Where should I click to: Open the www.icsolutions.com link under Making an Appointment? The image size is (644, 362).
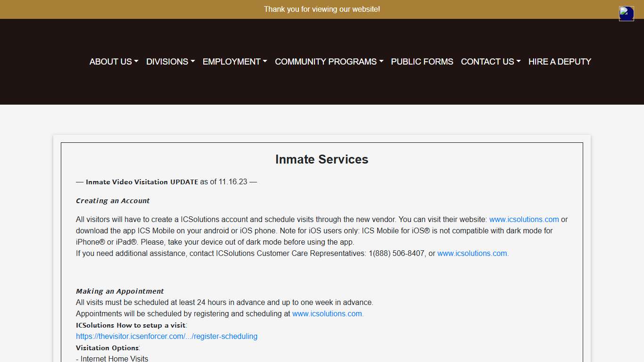pyautogui.click(x=328, y=313)
